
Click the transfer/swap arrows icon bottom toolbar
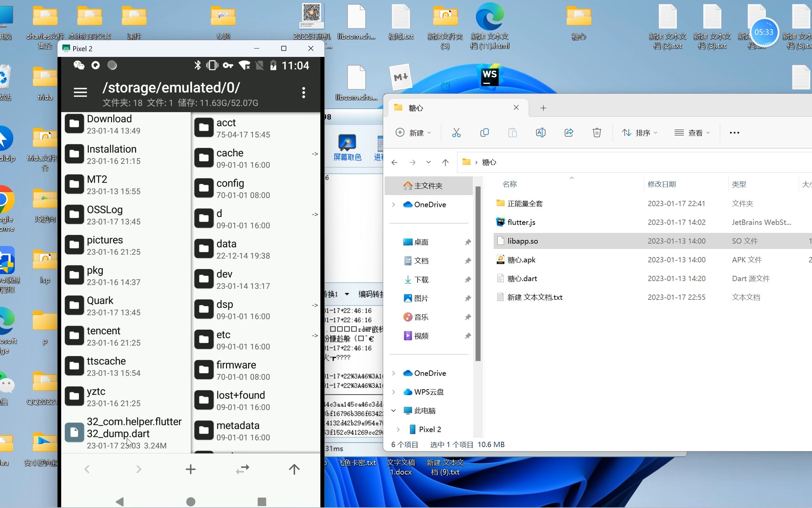(x=242, y=468)
